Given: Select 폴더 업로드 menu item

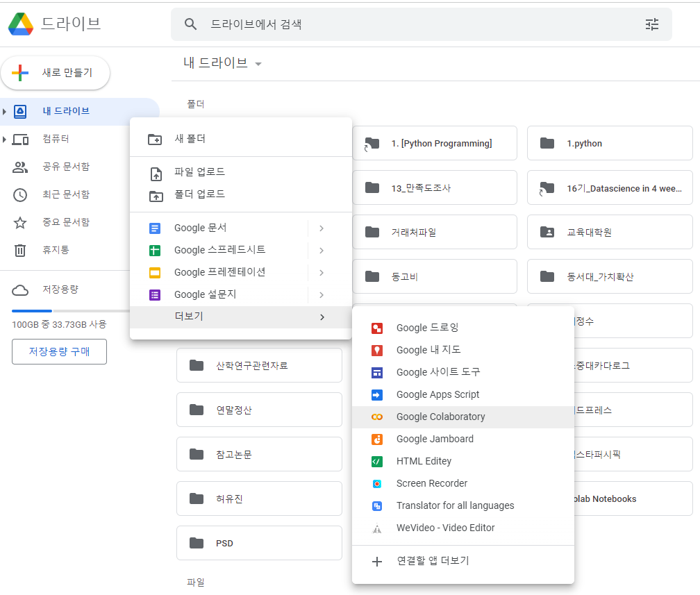Looking at the screenshot, I should coord(240,194).
